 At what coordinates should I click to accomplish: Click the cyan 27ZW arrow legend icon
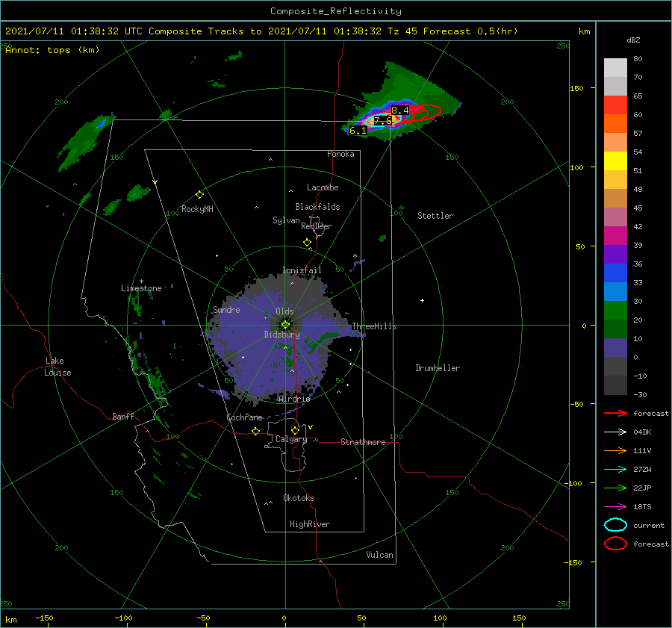(615, 470)
